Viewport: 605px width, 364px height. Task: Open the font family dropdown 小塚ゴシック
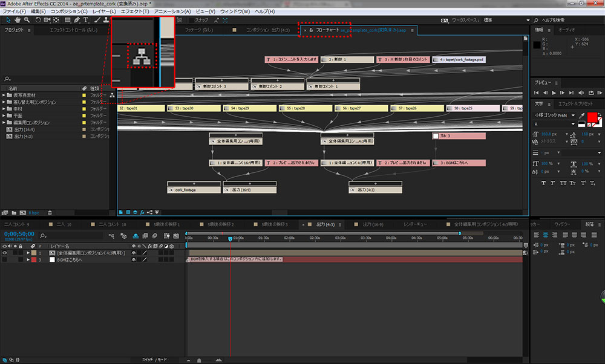[554, 115]
